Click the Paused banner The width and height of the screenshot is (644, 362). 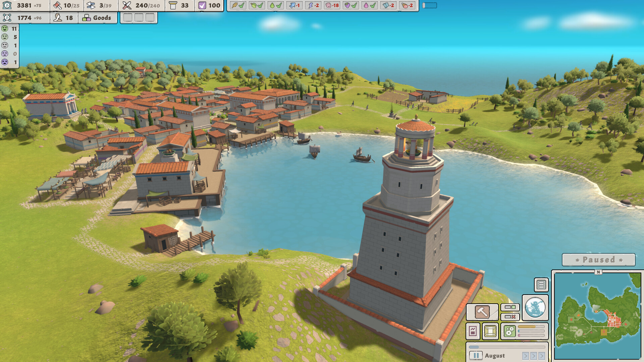599,259
